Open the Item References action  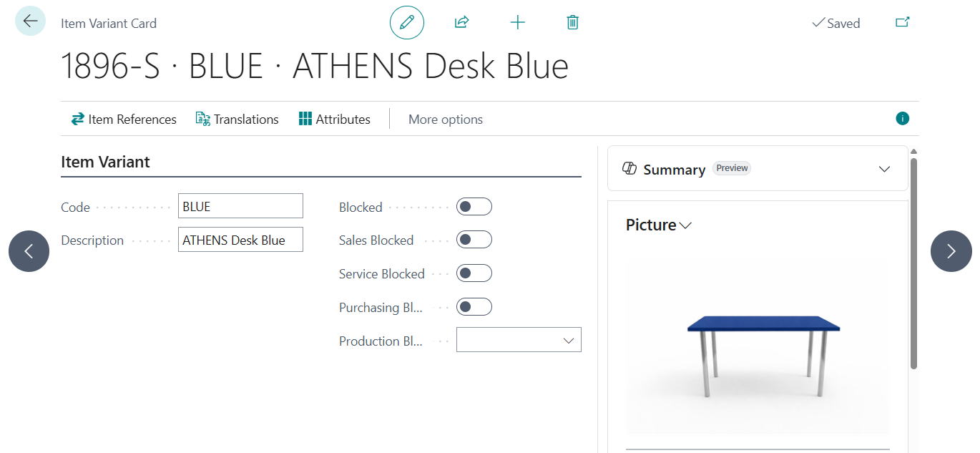(124, 120)
